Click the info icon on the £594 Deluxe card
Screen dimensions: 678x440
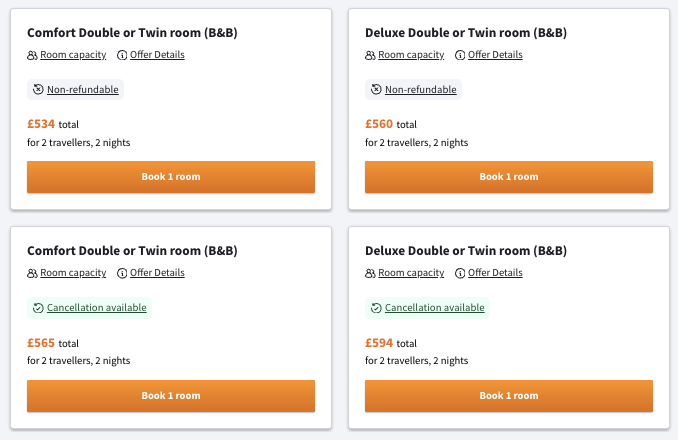[x=460, y=273]
